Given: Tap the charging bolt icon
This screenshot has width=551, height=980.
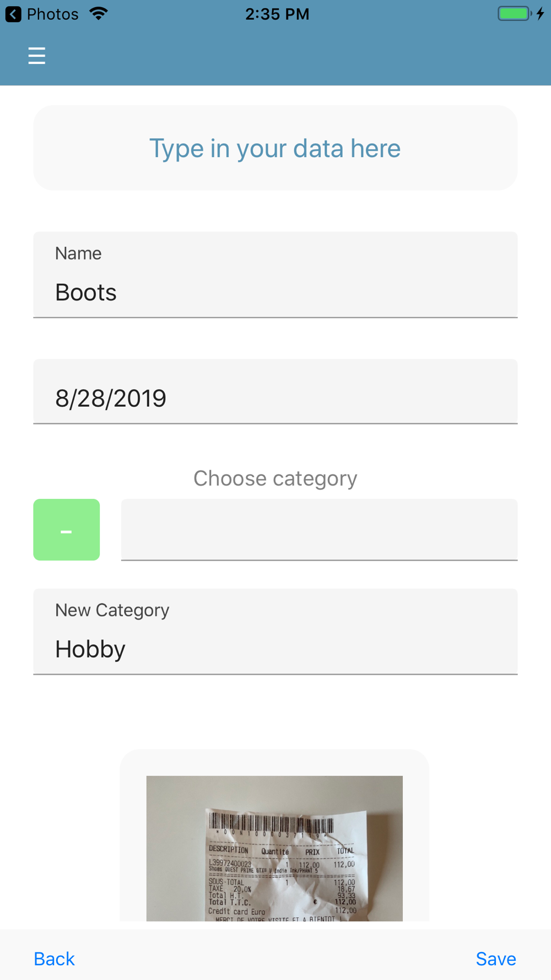Looking at the screenshot, I should [x=541, y=13].
